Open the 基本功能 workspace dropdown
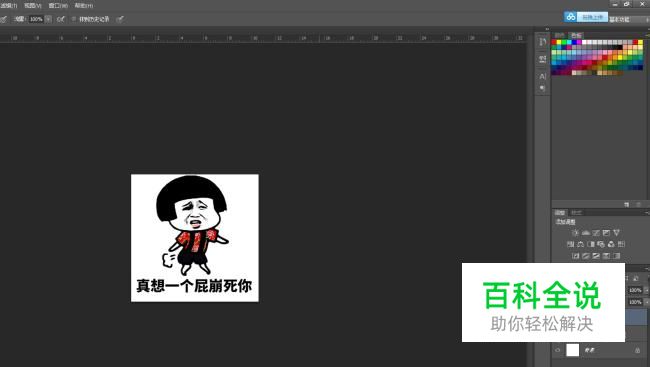This screenshot has height=367, width=650. point(629,19)
